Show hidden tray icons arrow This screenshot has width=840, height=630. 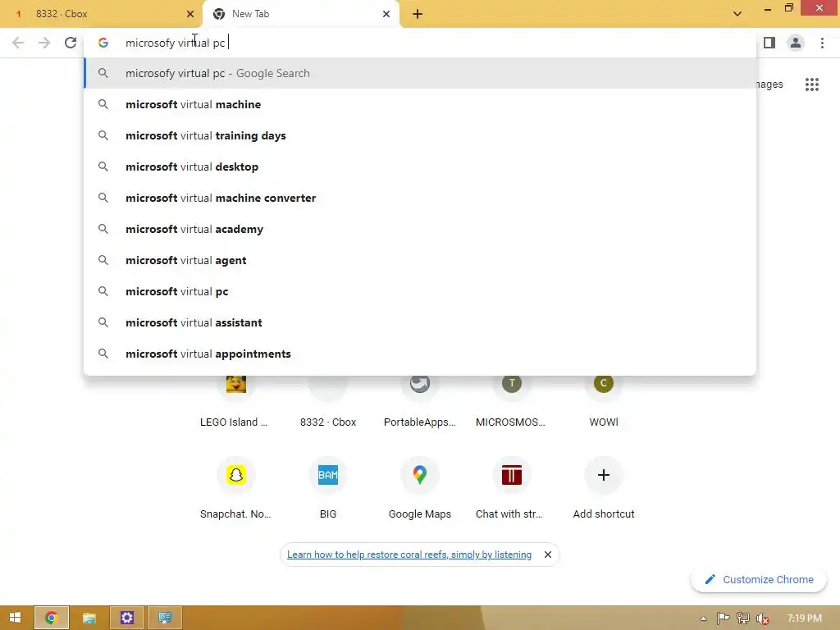[703, 619]
